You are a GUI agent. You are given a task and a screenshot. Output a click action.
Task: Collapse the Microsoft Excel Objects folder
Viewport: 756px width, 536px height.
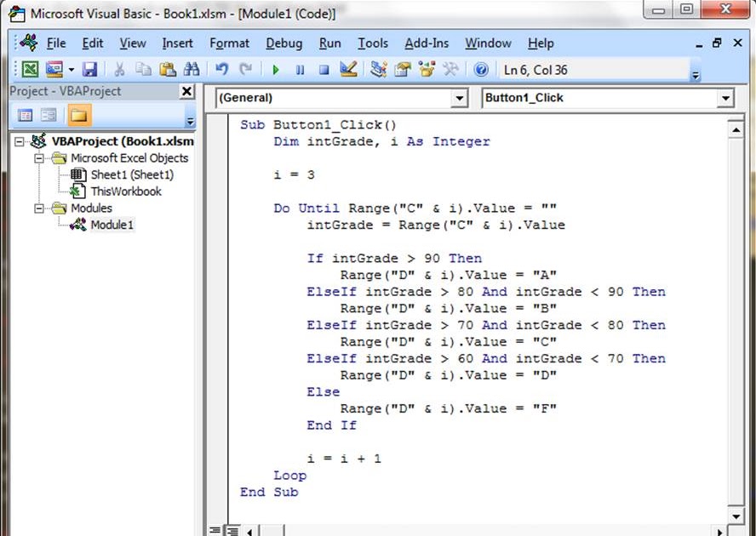point(39,157)
